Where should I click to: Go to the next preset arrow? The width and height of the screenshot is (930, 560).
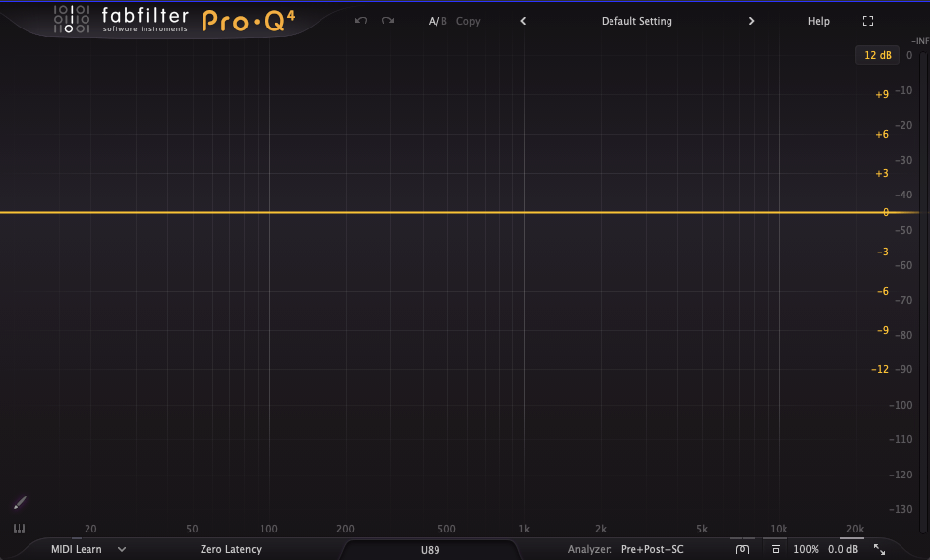[x=752, y=21]
